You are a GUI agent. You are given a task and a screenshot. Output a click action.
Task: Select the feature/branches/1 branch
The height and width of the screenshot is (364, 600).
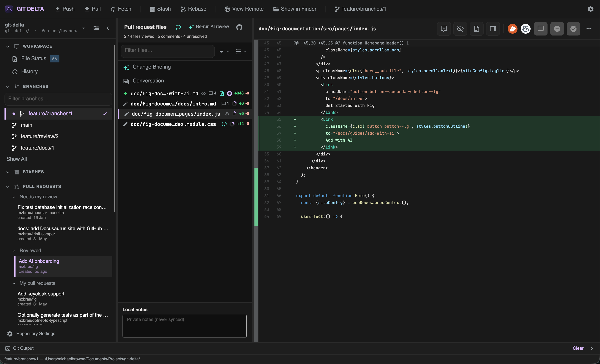(58, 114)
